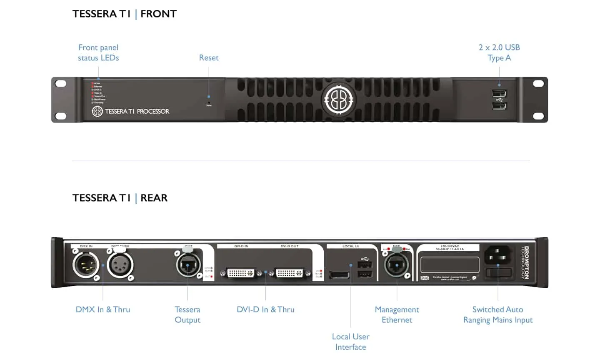Click the Reset pinhole on the front panel
Screen dimensions: 600x364
(x=209, y=102)
